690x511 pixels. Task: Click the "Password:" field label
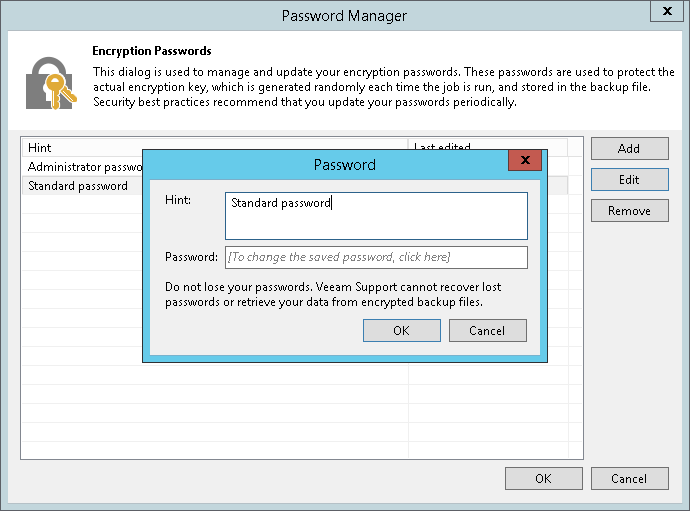(191, 258)
